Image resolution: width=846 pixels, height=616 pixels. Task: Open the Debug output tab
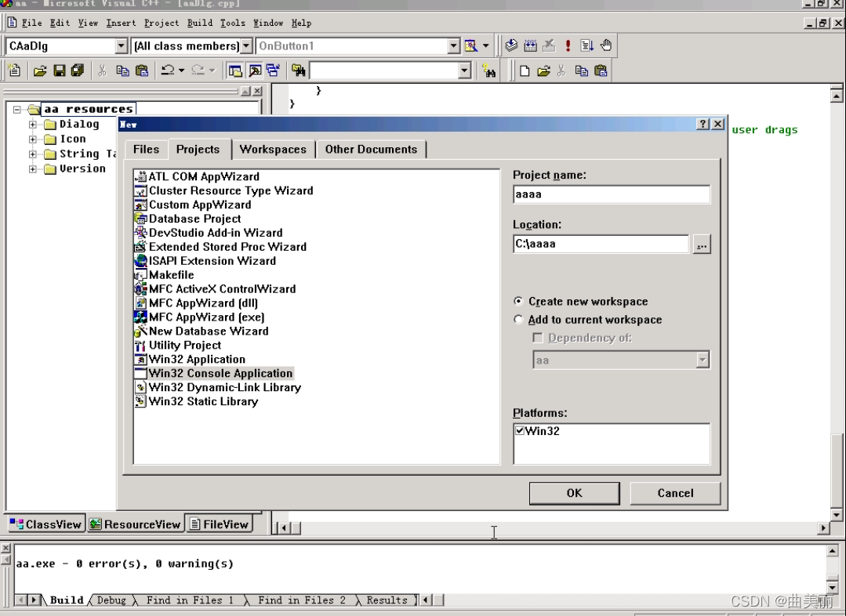111,600
